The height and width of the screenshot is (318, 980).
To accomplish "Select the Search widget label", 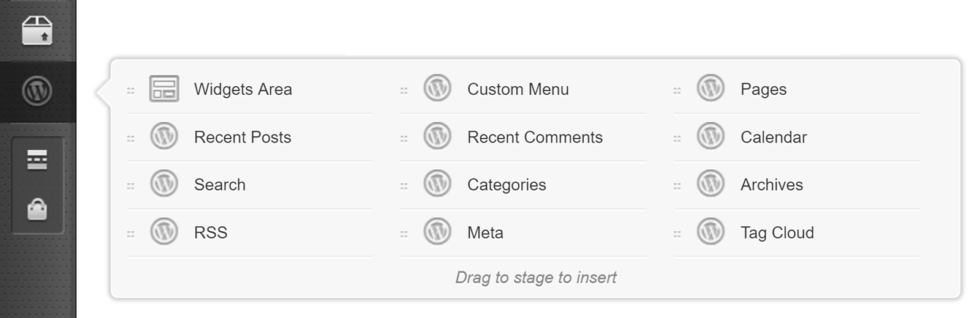I will click(x=219, y=185).
